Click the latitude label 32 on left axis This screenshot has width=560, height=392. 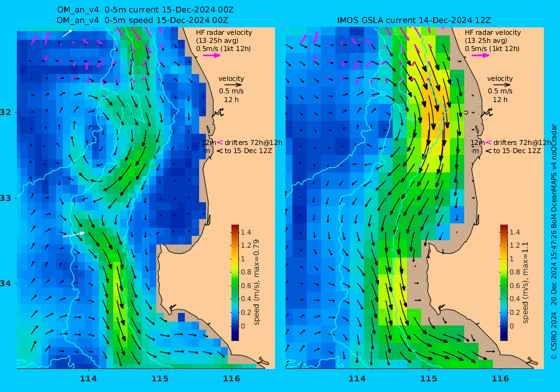tap(6, 112)
